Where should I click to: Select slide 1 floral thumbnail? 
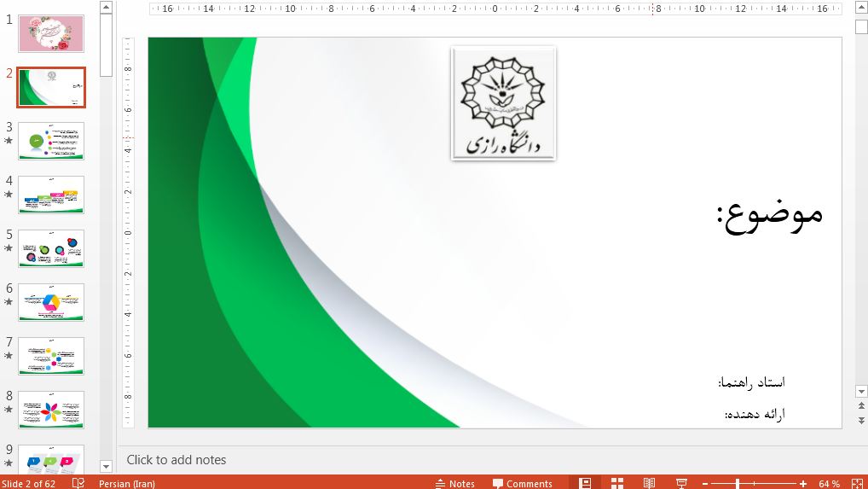(x=51, y=33)
